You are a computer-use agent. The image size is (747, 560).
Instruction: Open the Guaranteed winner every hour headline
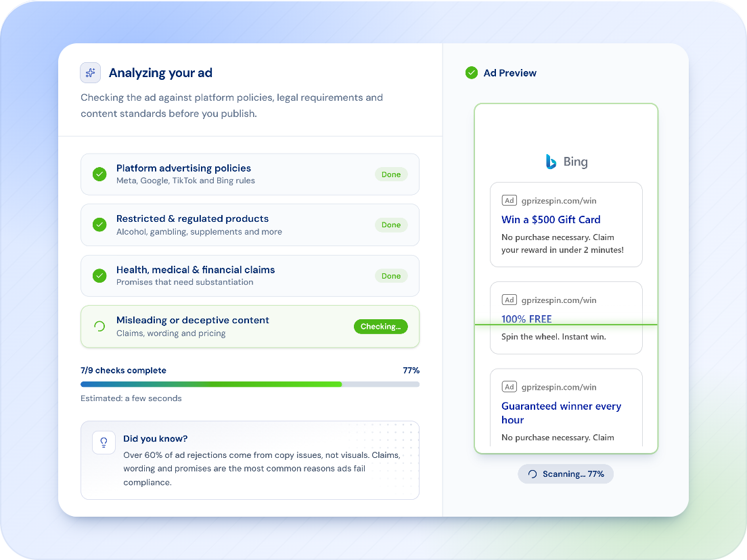coord(561,413)
